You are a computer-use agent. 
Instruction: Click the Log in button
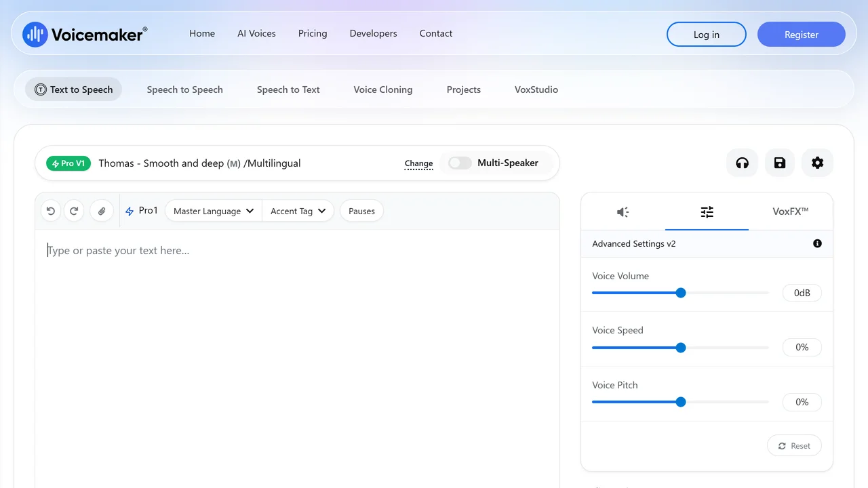click(x=707, y=35)
